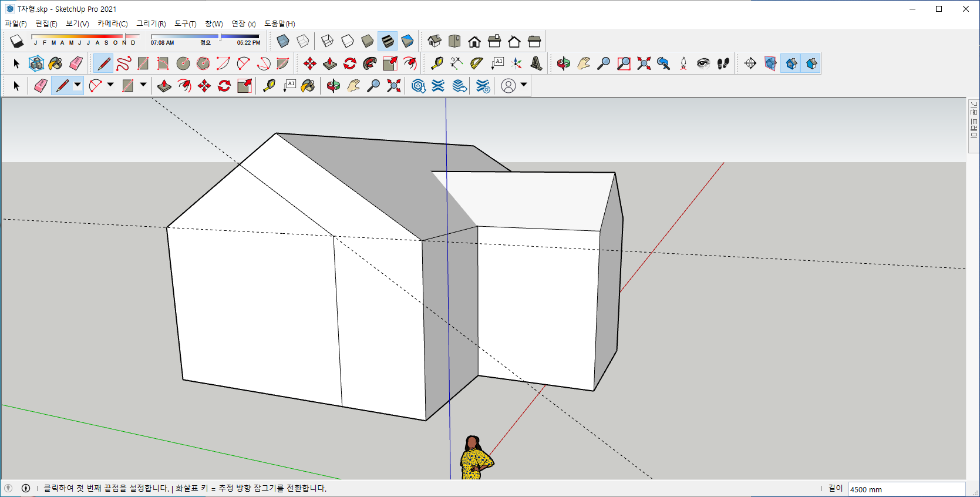980x497 pixels.
Task: Select the Polygon tool
Action: 203,63
